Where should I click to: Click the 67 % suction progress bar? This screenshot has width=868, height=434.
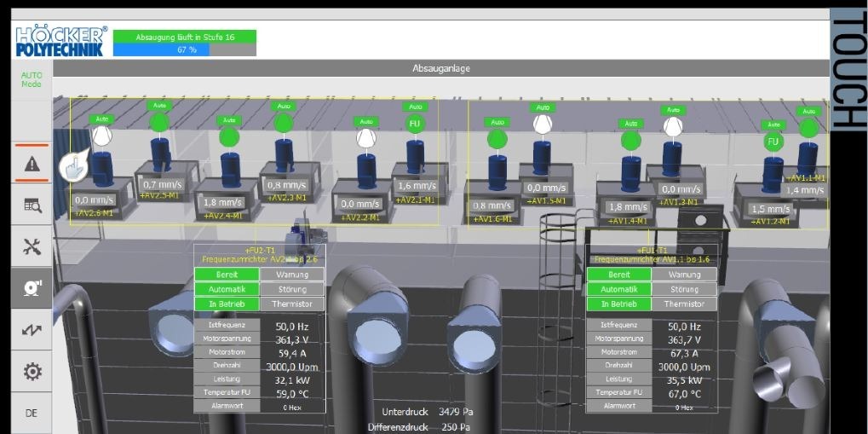pos(185,50)
